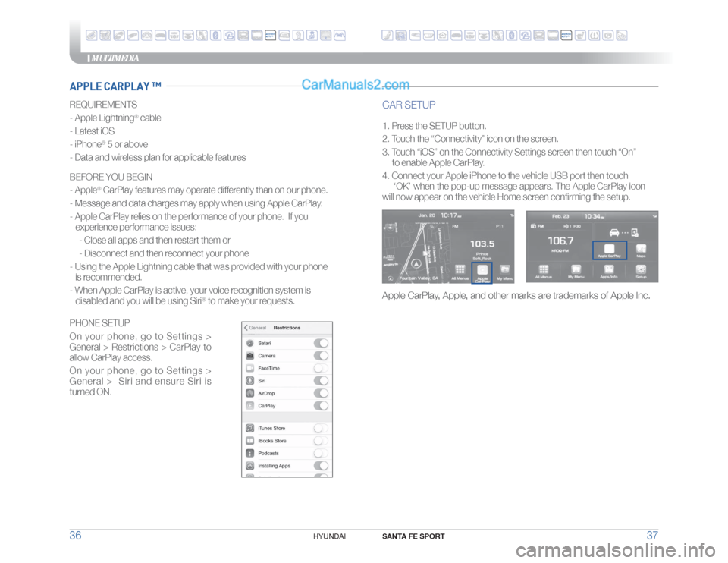The width and height of the screenshot is (728, 563).
Task: Click the highlighted icon in page 36 icon strip
Action: click(x=270, y=36)
